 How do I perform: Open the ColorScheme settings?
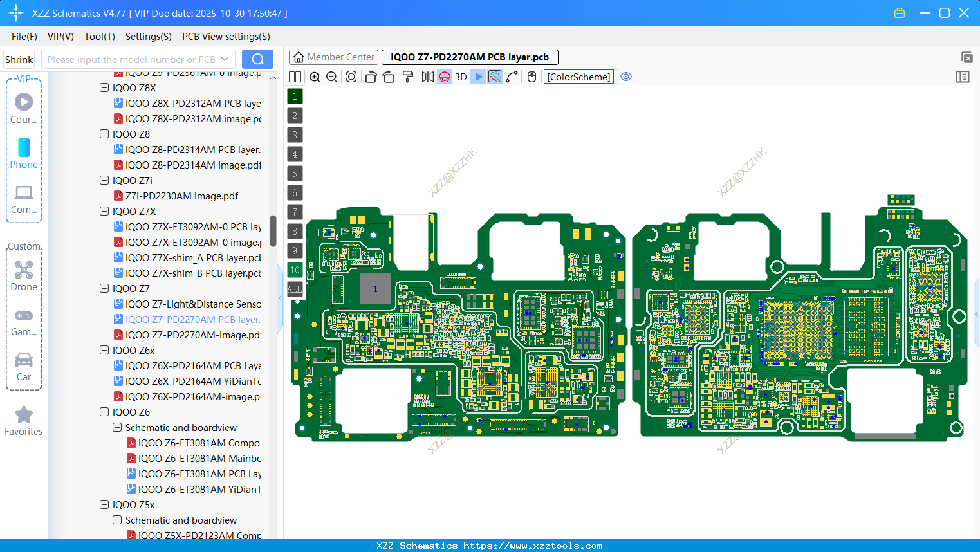(578, 77)
